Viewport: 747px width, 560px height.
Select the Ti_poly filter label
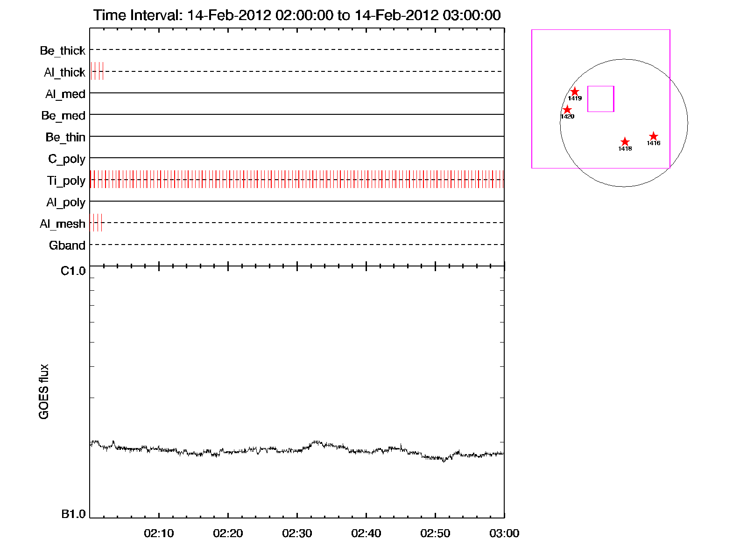(66, 181)
